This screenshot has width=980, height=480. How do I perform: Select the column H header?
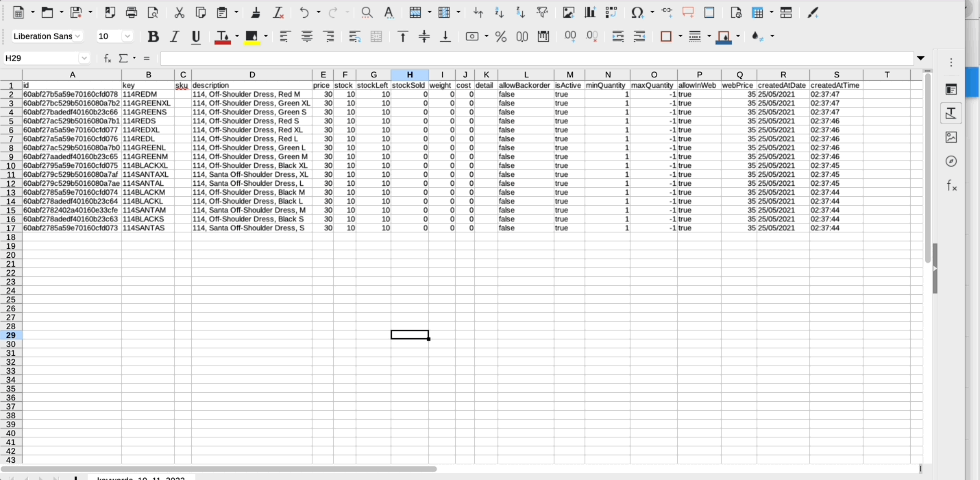(x=409, y=74)
